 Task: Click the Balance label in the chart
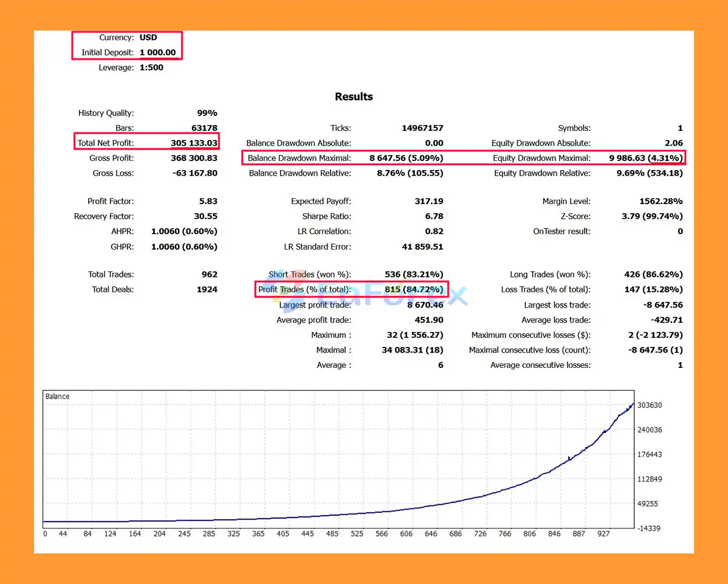tap(57, 396)
